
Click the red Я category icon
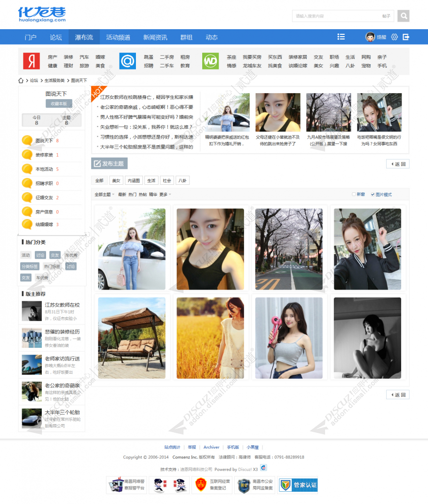coord(32,61)
